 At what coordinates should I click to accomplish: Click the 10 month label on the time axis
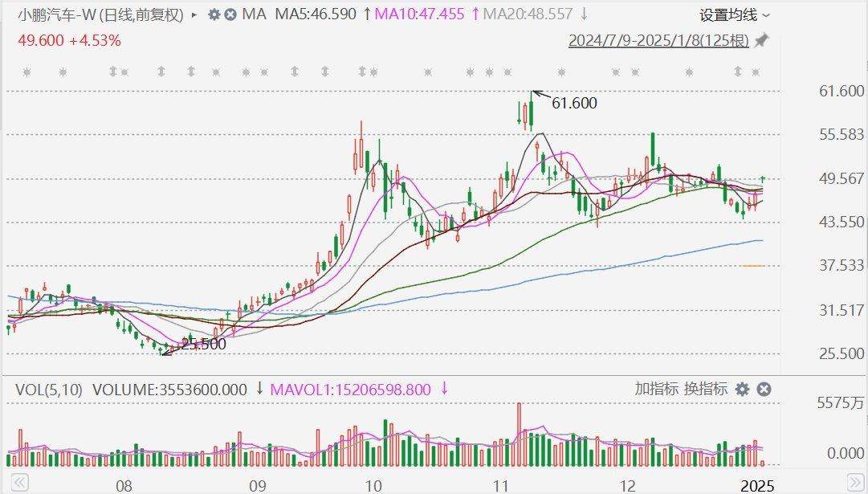pos(373,486)
